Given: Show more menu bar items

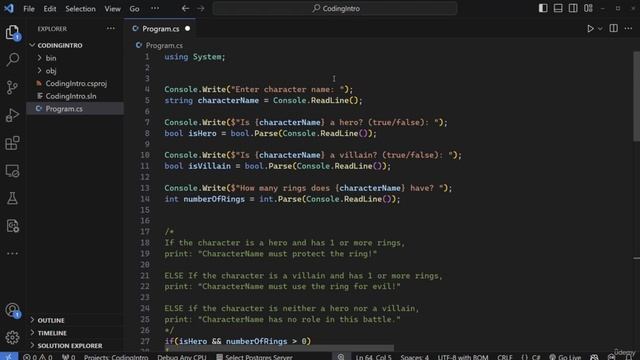Looking at the screenshot, I should pyautogui.click(x=155, y=9).
